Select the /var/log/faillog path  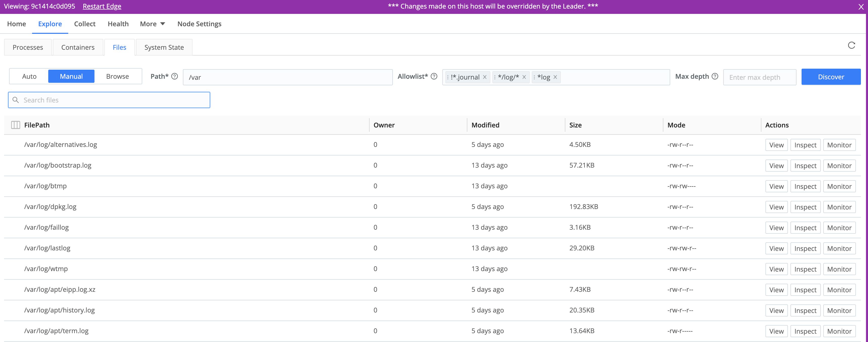[x=46, y=227]
